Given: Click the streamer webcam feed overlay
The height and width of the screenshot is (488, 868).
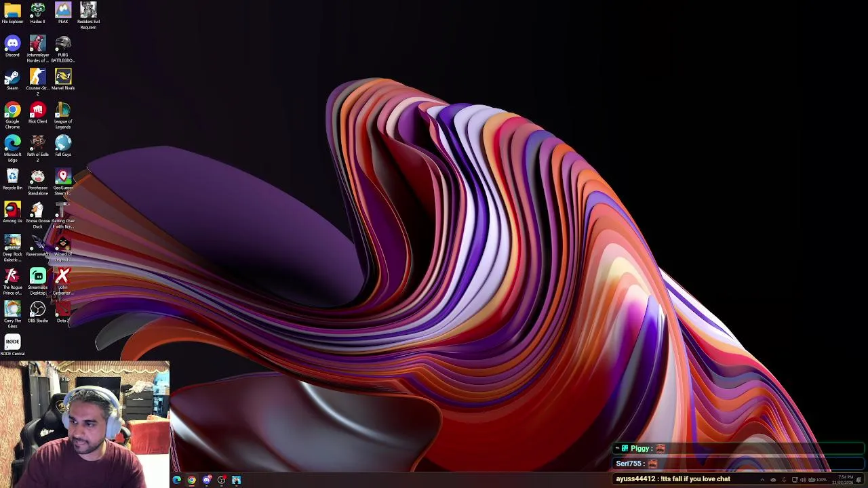Looking at the screenshot, I should [x=85, y=424].
